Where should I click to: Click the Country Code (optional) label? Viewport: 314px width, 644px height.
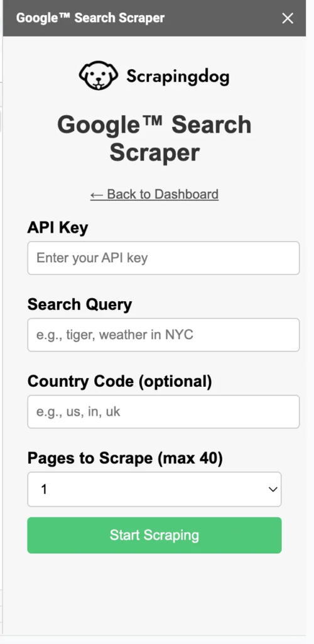pyautogui.click(x=119, y=382)
